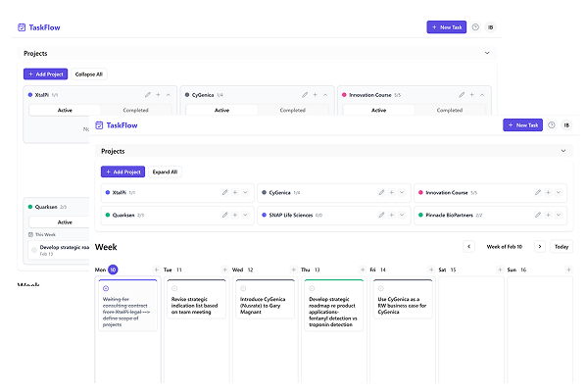Select Active tab of Innovation Course
Viewport: 588px width, 392px height.
pos(378,111)
